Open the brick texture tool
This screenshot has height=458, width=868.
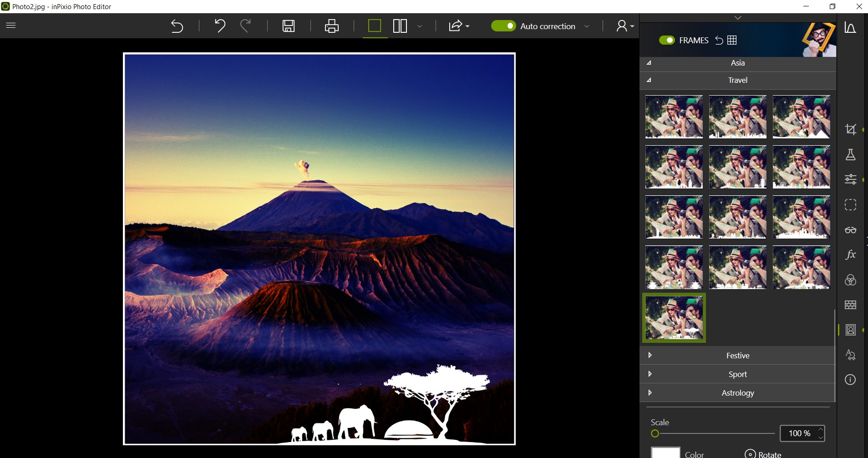click(850, 305)
